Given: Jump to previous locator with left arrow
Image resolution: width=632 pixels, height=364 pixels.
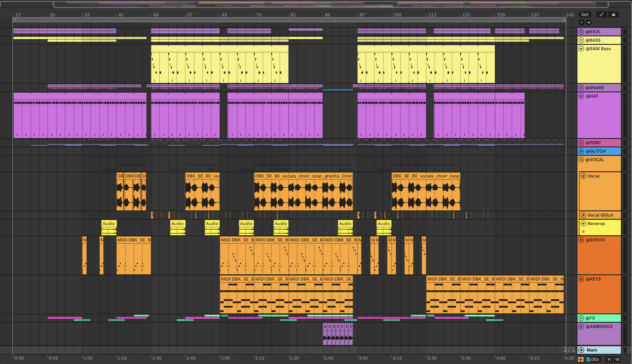Looking at the screenshot, I should tap(582, 22).
